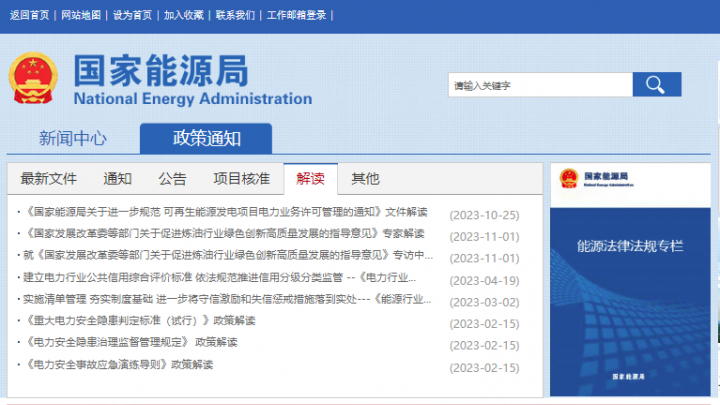The width and height of the screenshot is (720, 405).
Task: Switch to the 通知 sub-tab
Action: [117, 179]
